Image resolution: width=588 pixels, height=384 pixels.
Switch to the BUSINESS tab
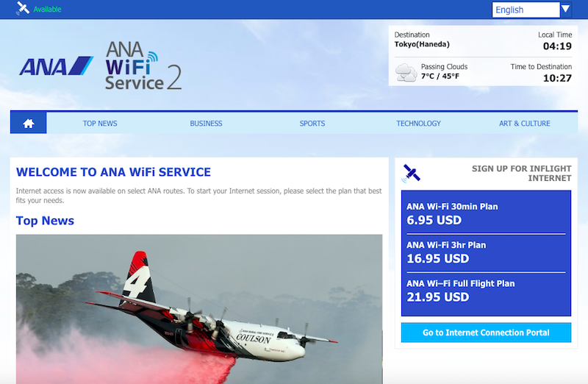[x=206, y=124]
